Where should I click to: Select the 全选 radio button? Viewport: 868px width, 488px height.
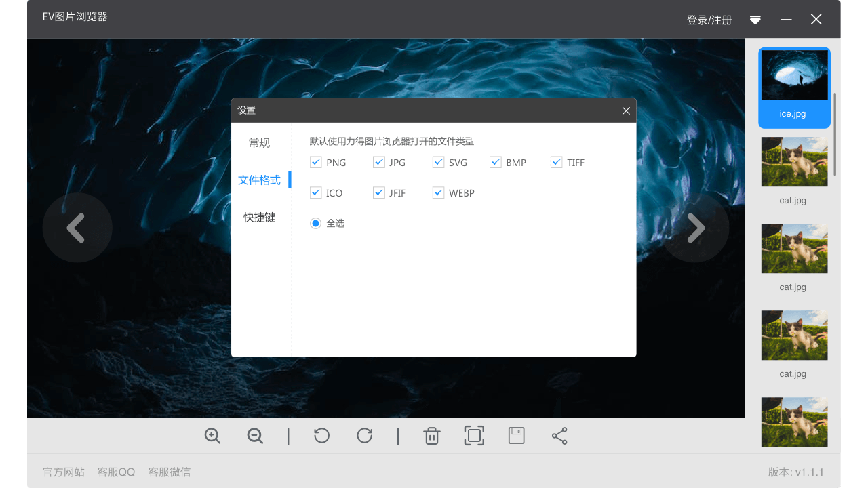[315, 224]
